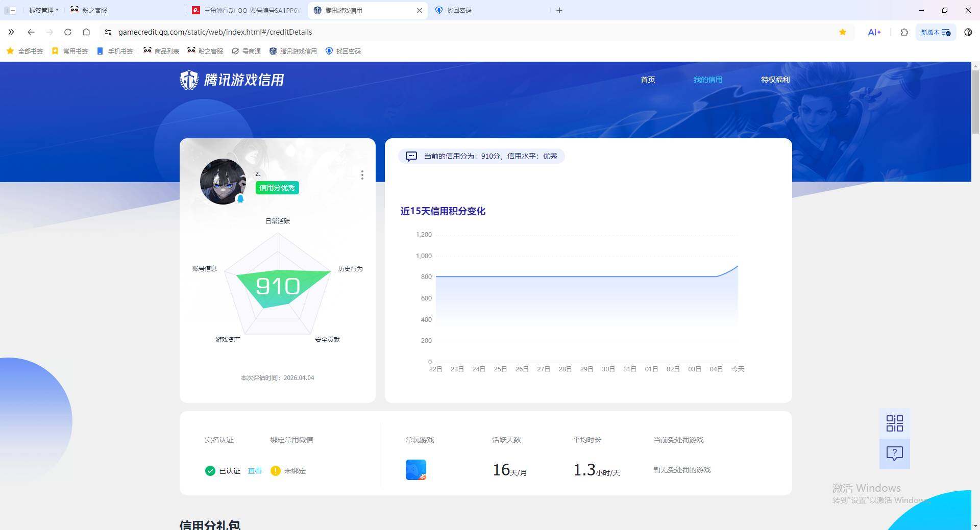
Task: Click the 04日 label on chart axis
Action: click(x=716, y=369)
